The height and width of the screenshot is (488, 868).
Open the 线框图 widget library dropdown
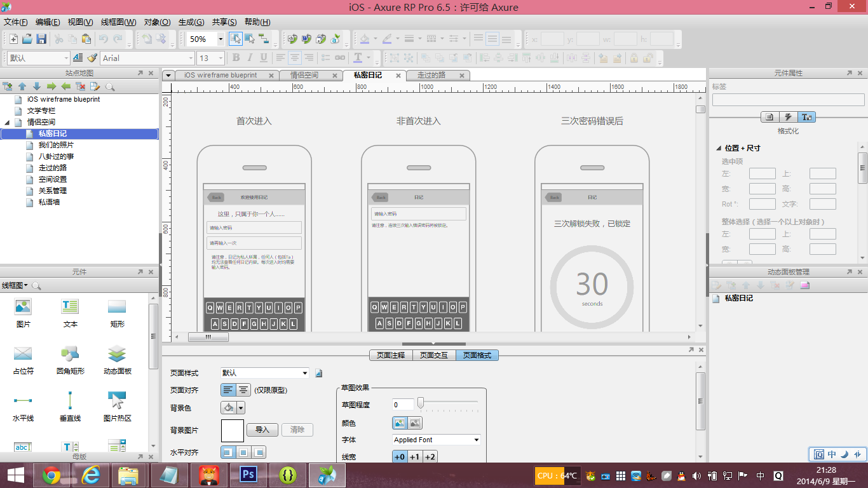[x=15, y=286]
